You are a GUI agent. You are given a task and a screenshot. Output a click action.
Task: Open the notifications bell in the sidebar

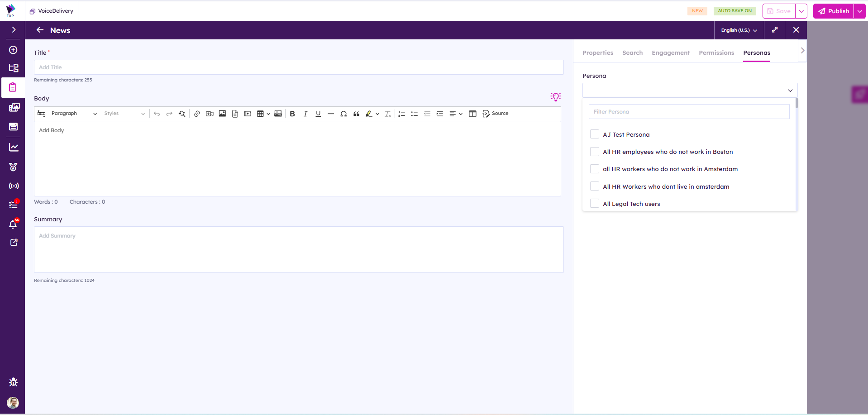[13, 224]
